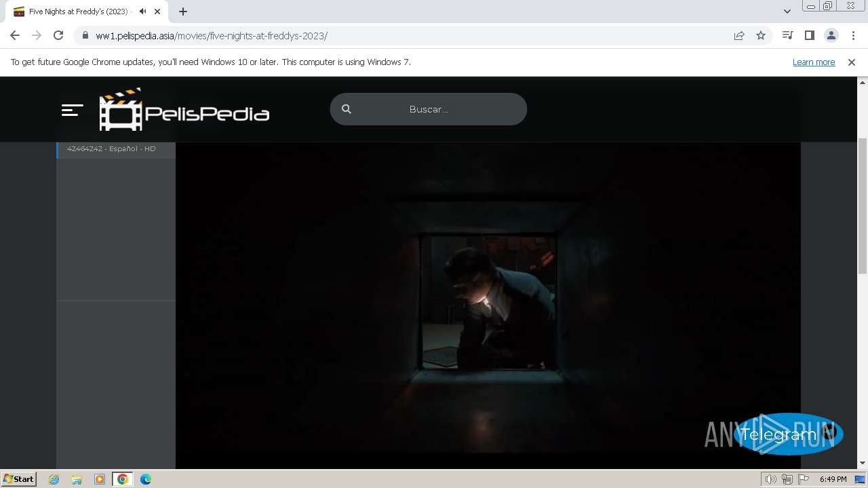Go back to previous page
Screen dimensions: 868x488
15,36
